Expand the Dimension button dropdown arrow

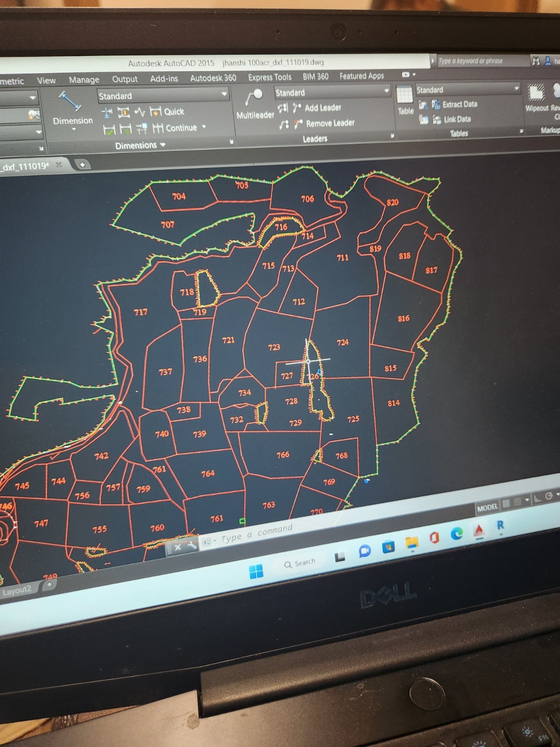pos(74,129)
